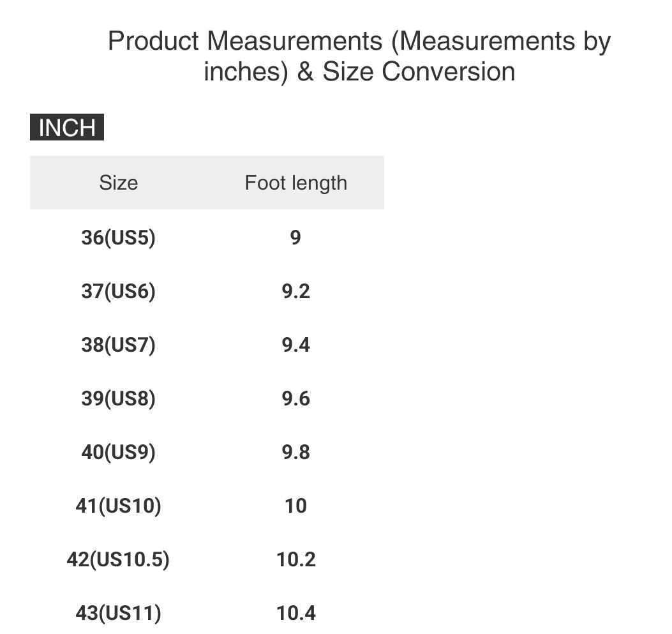Click the 10.2 foot length value
Image resolution: width=672 pixels, height=634 pixels.
point(295,559)
